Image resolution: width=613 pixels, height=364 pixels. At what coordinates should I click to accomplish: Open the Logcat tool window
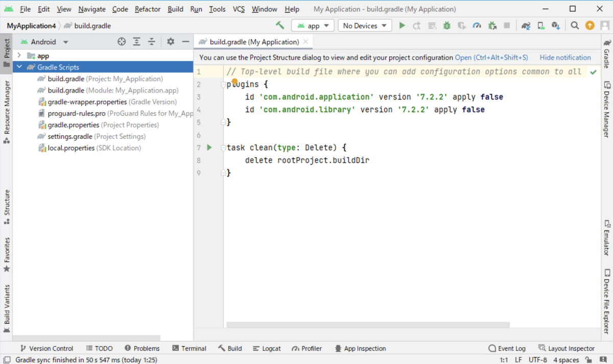pos(266,348)
